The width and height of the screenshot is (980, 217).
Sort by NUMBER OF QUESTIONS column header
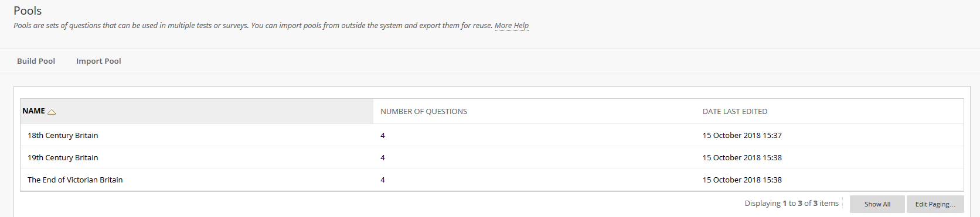tap(424, 111)
